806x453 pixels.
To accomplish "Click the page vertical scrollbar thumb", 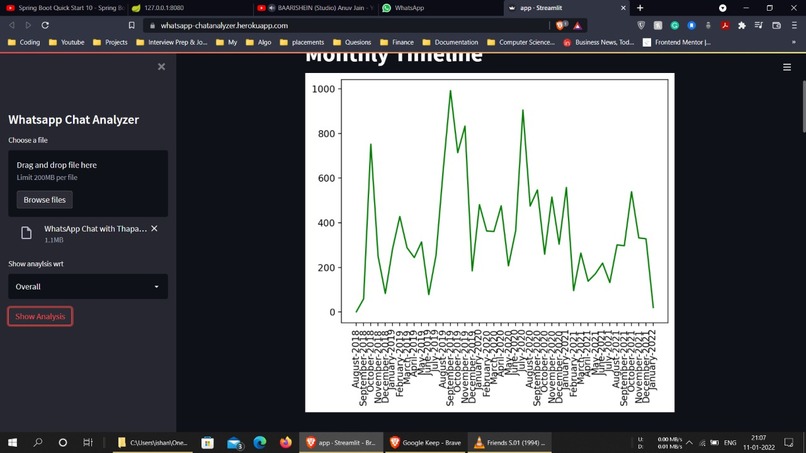I will pos(804,106).
